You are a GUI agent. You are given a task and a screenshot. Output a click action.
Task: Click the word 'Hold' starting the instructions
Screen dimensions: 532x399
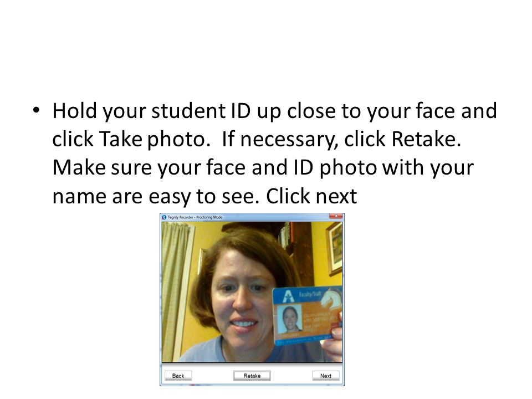74,111
